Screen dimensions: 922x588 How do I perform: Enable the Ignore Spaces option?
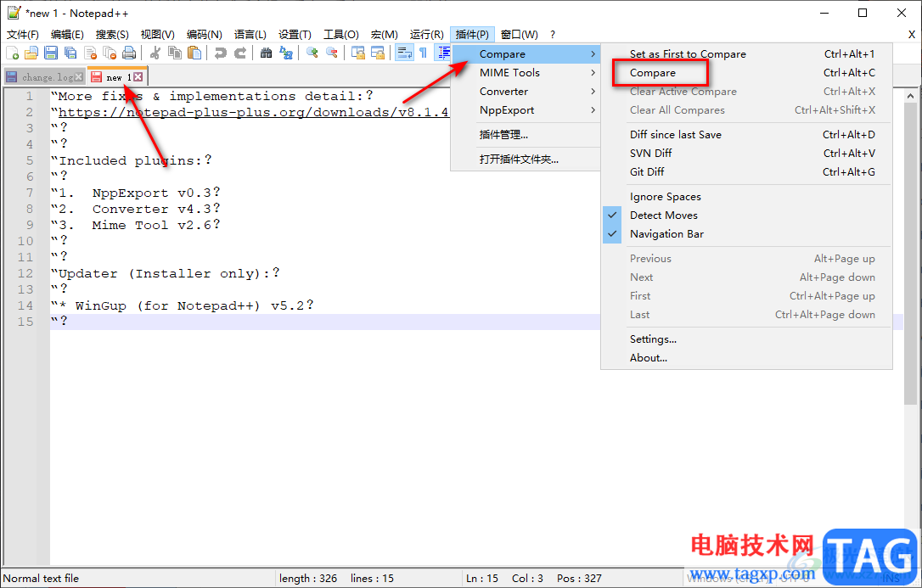tap(746, 197)
